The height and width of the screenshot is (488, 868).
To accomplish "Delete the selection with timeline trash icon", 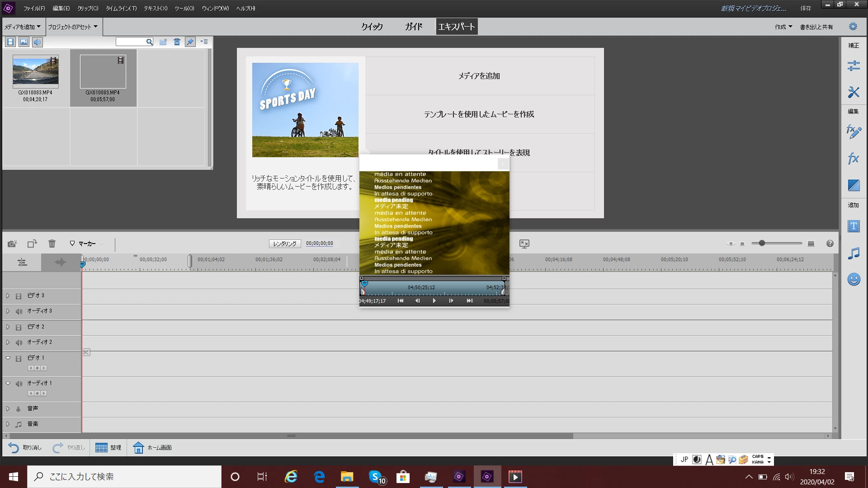I will [x=52, y=244].
